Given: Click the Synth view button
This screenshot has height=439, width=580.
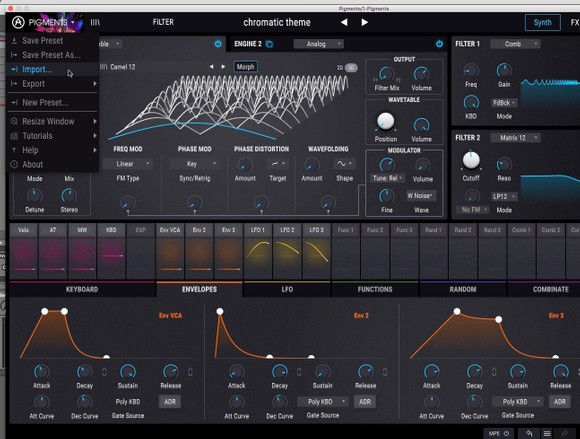Looking at the screenshot, I should click(x=543, y=23).
